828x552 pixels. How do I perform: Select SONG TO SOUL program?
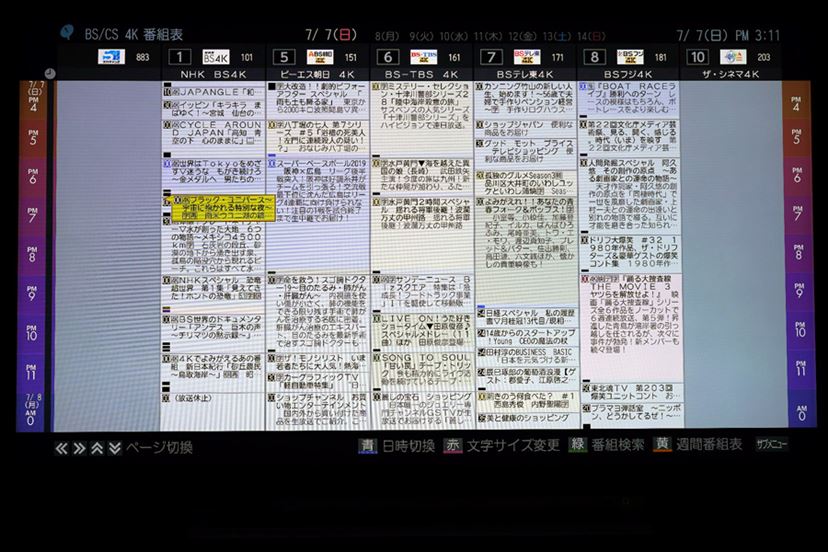[421, 369]
